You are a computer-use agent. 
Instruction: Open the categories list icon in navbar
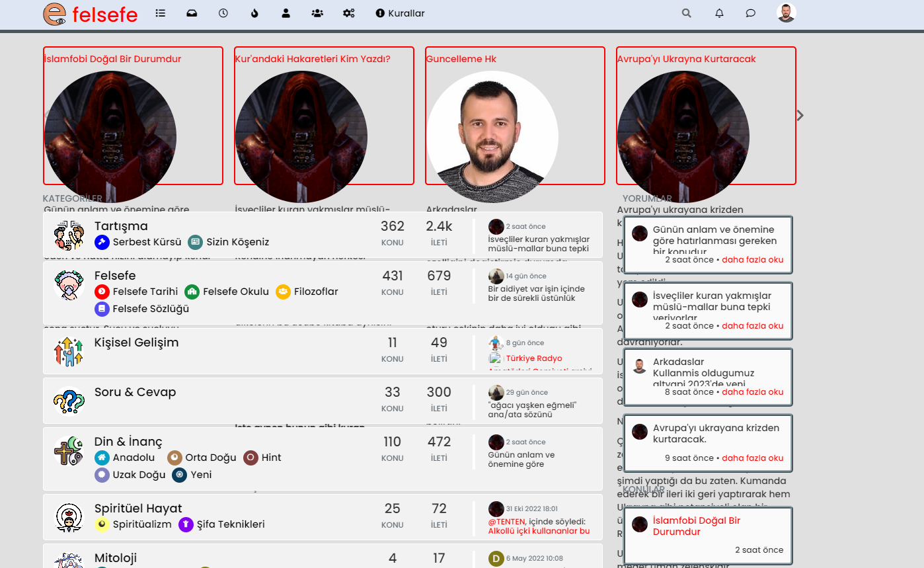point(160,13)
